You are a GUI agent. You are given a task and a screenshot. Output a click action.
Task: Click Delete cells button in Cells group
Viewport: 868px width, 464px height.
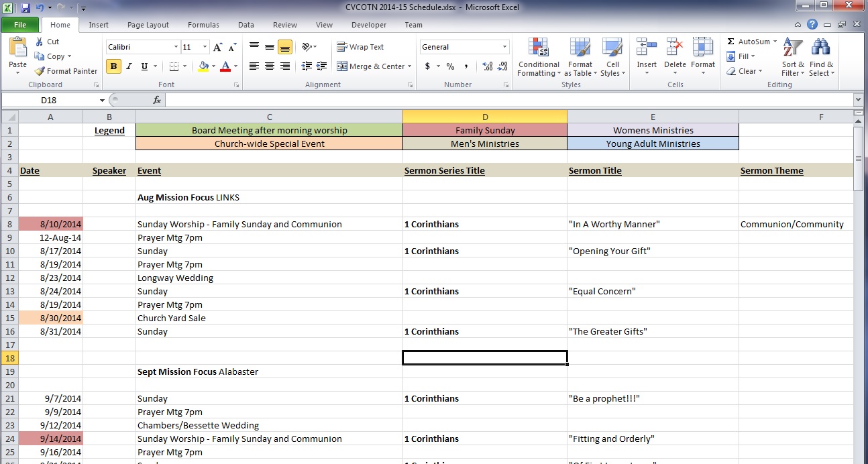pyautogui.click(x=675, y=58)
